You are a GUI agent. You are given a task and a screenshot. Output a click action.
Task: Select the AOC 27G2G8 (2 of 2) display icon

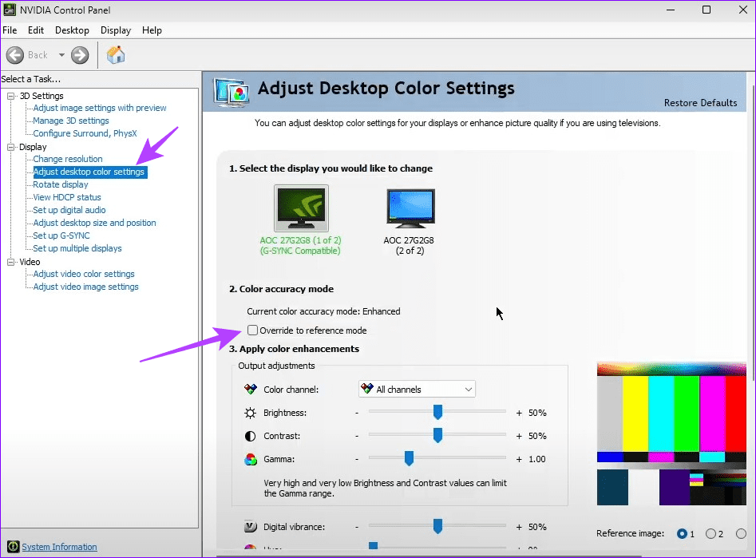coord(410,209)
